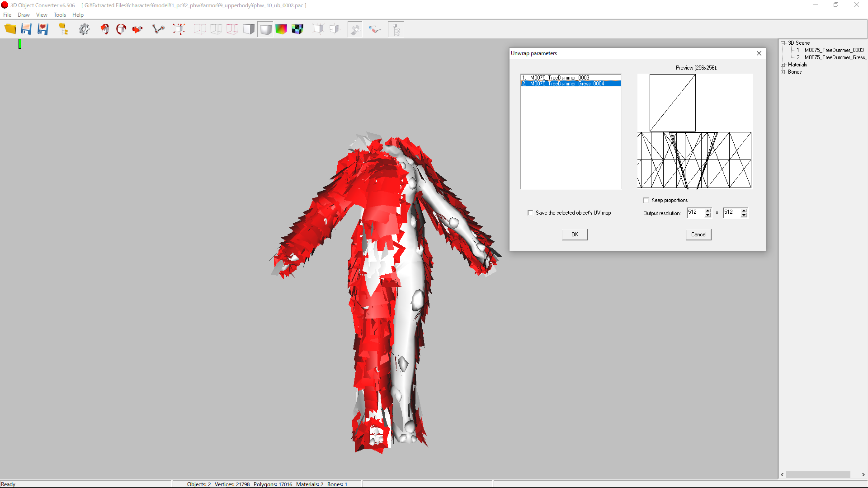Open the Draw menu
This screenshot has width=868, height=488.
(x=24, y=15)
